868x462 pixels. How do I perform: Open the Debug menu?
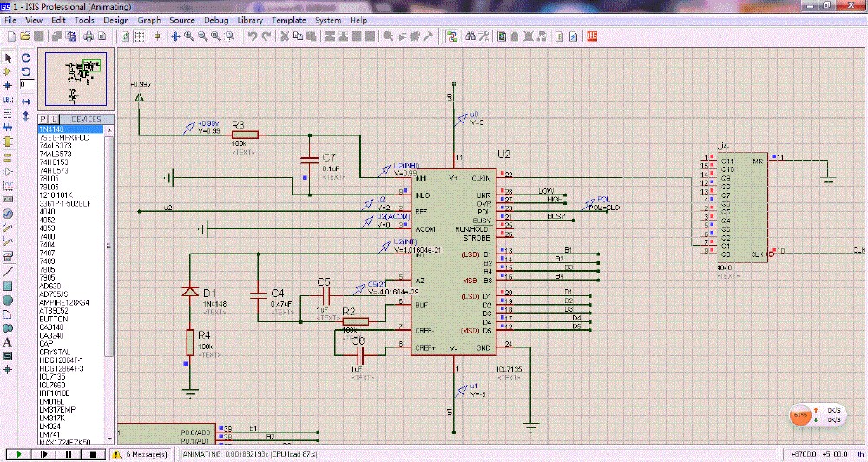pyautogui.click(x=216, y=19)
